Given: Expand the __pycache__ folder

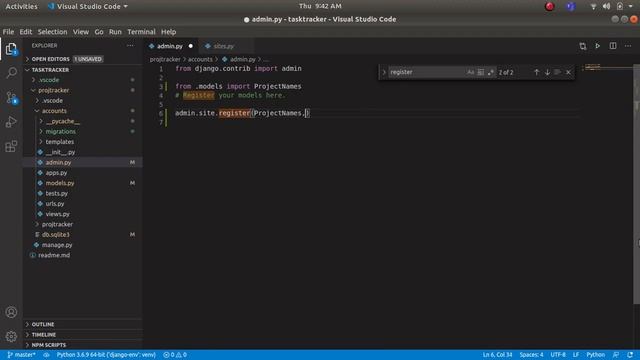Looking at the screenshot, I should coord(62,121).
